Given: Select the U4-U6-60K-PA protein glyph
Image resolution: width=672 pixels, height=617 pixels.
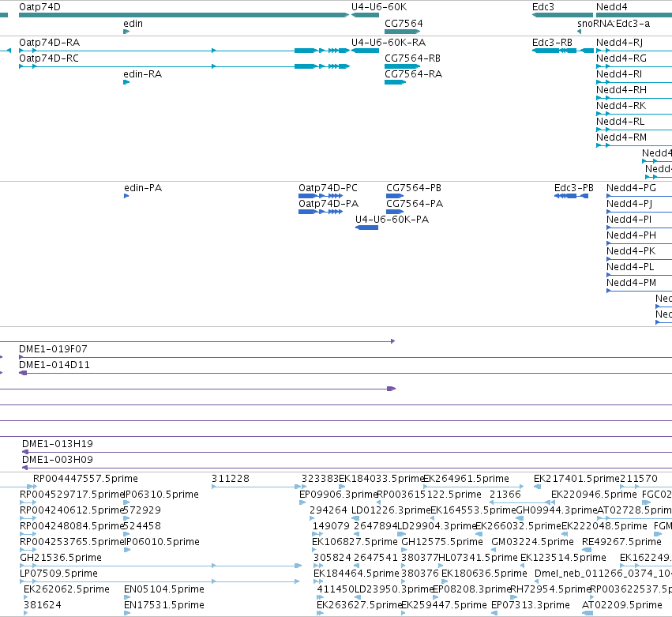Looking at the screenshot, I should click(x=367, y=228).
